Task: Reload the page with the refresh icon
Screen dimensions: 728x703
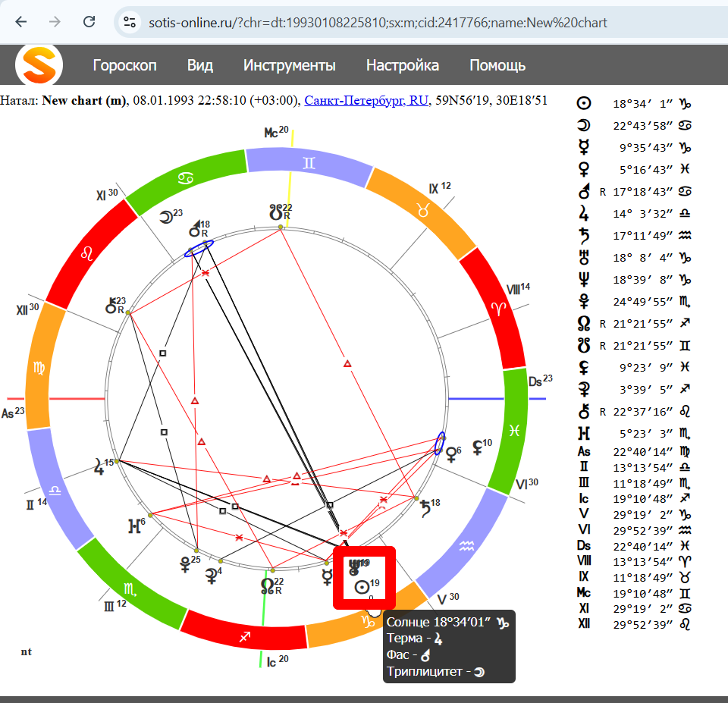Action: coord(89,22)
